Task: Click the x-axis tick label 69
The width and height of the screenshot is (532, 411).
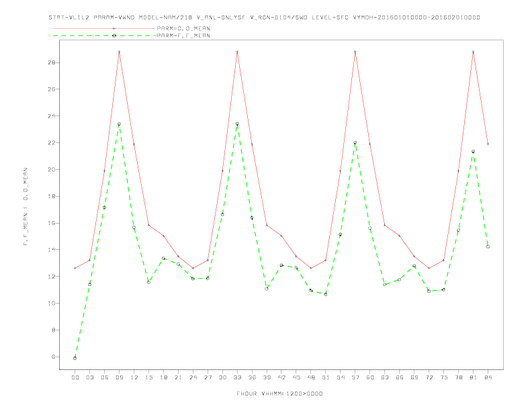Action: click(x=414, y=377)
